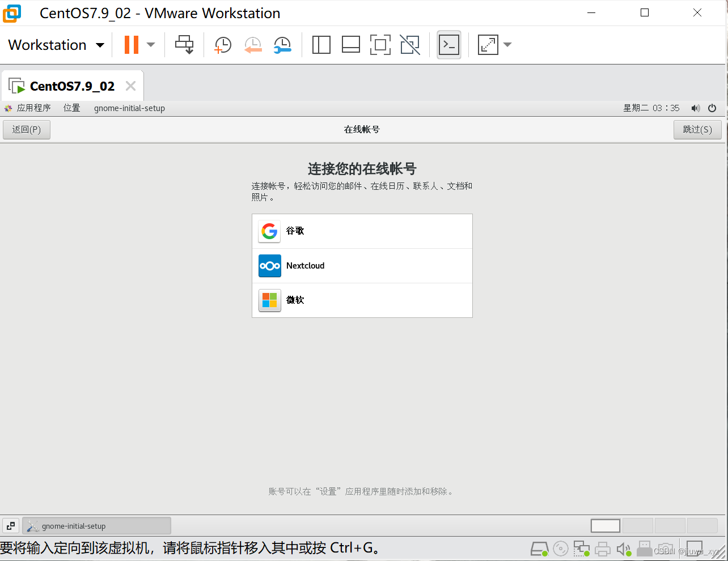Select the 谷歌 Google account option

(x=362, y=231)
